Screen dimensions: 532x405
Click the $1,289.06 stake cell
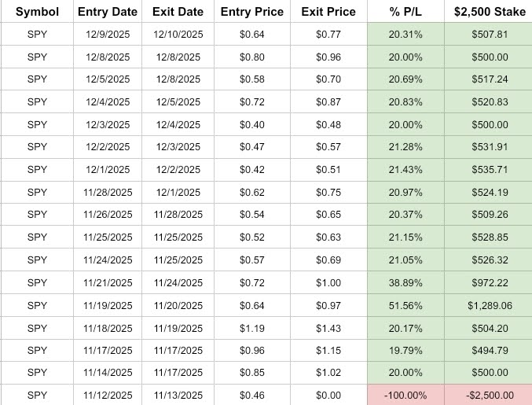(487, 304)
